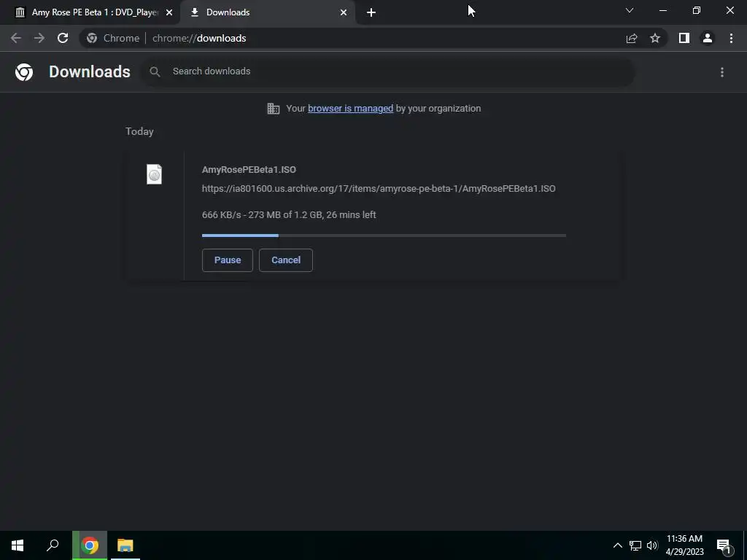
Task: Minimize the Chrome window
Action: click(x=662, y=10)
